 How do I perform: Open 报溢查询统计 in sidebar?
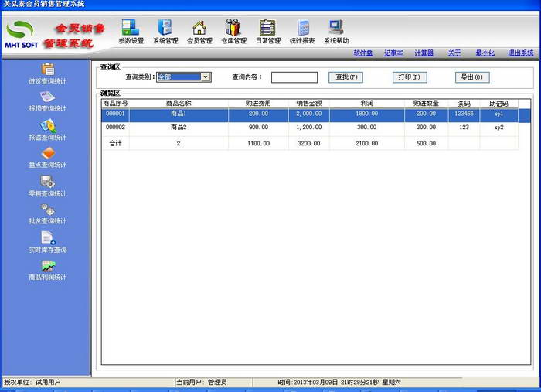click(x=48, y=130)
